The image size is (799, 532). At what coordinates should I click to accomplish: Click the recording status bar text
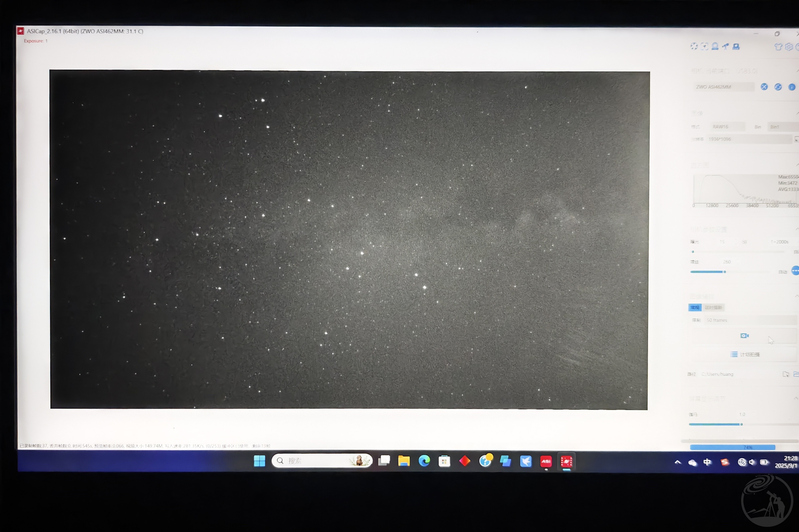point(145,445)
